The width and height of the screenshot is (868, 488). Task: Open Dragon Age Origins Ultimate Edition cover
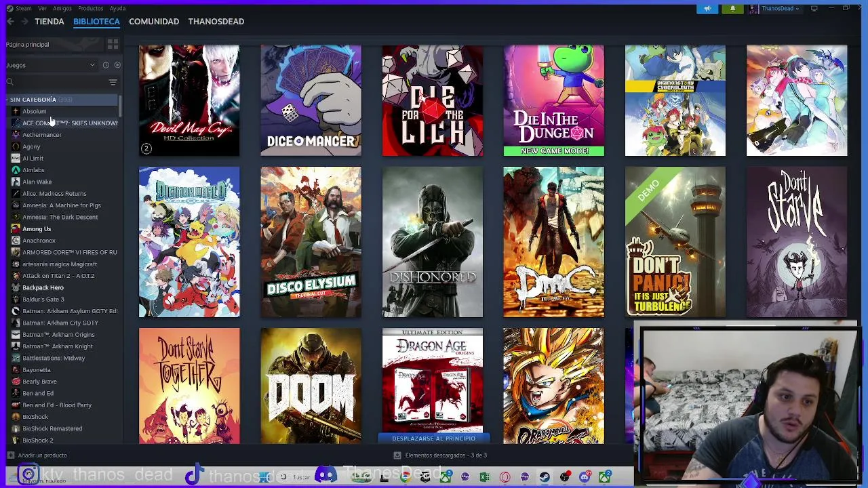[433, 381]
